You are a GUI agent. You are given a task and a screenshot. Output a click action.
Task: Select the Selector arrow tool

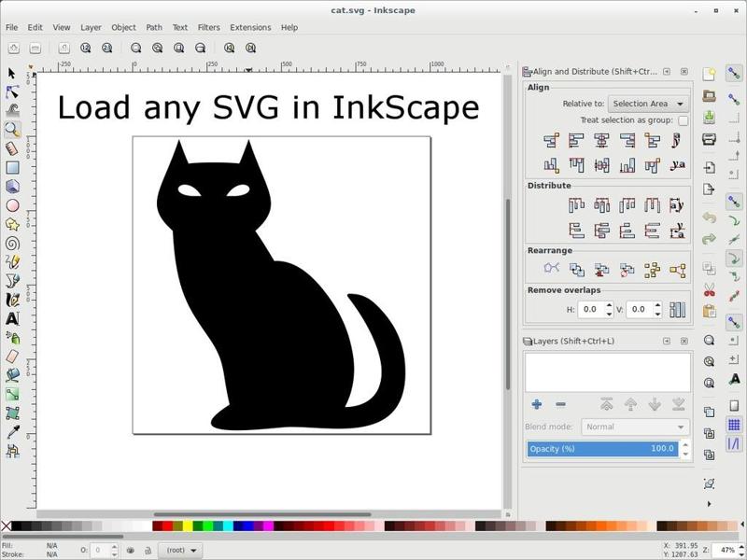[12, 74]
